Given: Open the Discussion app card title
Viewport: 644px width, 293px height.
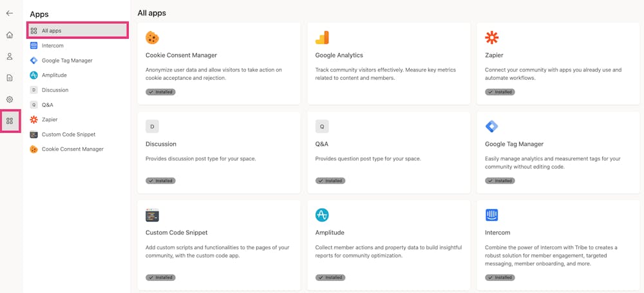Looking at the screenshot, I should [x=161, y=144].
